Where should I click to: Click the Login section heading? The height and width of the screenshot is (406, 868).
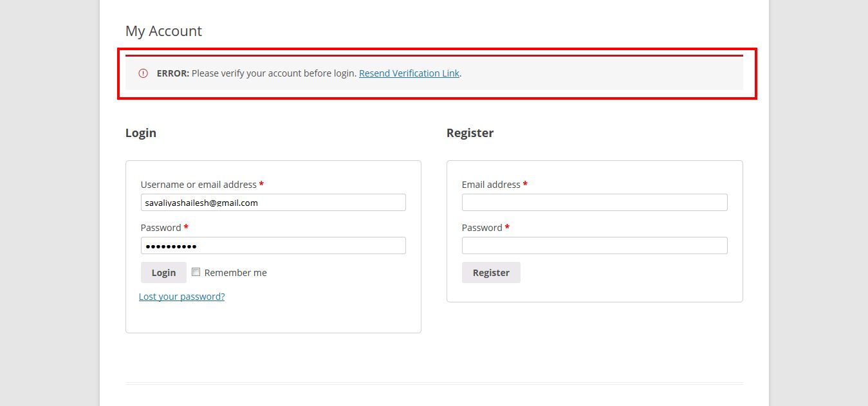(141, 133)
